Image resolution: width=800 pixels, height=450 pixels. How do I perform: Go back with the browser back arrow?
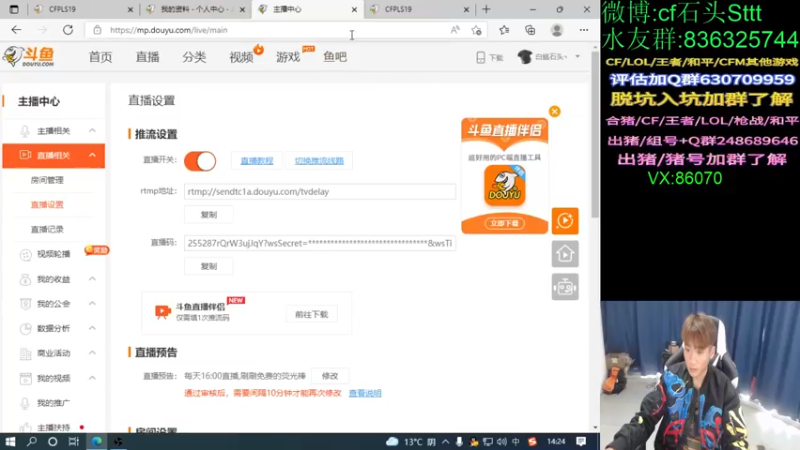(x=16, y=30)
